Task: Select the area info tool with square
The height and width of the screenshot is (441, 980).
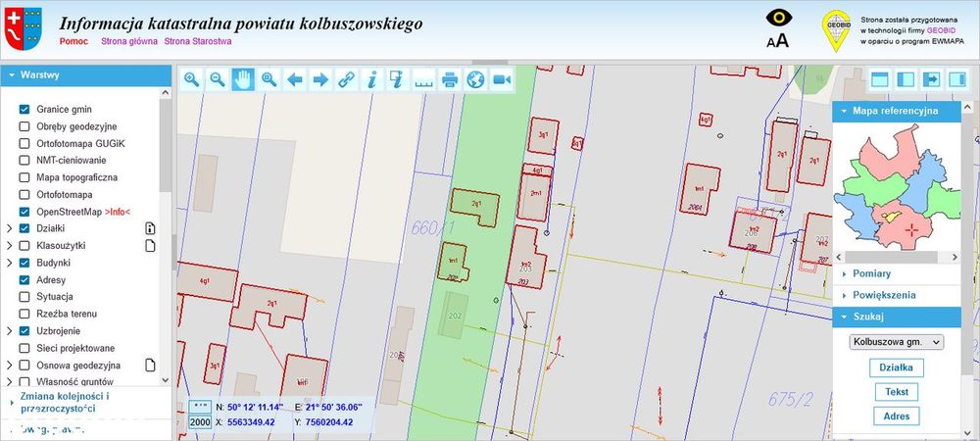Action: 398,79
